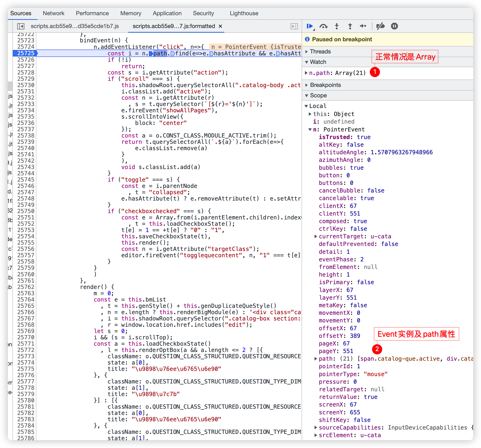Collapse the Local scope group

point(306,106)
